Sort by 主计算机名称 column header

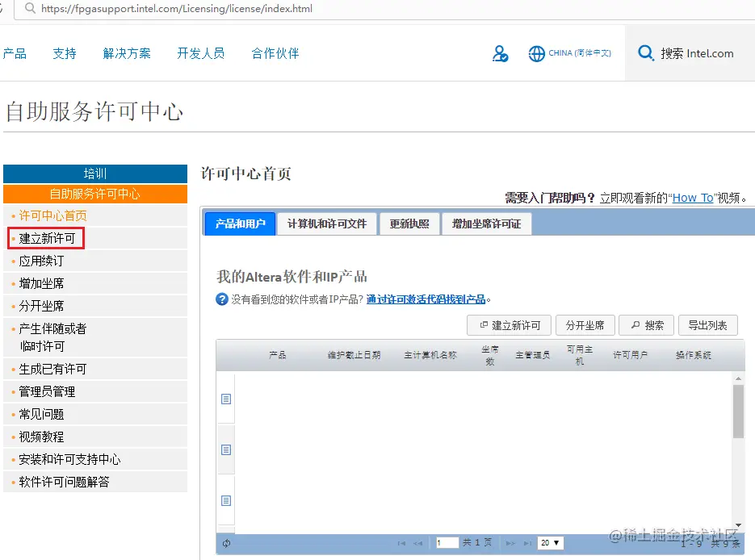(x=430, y=355)
